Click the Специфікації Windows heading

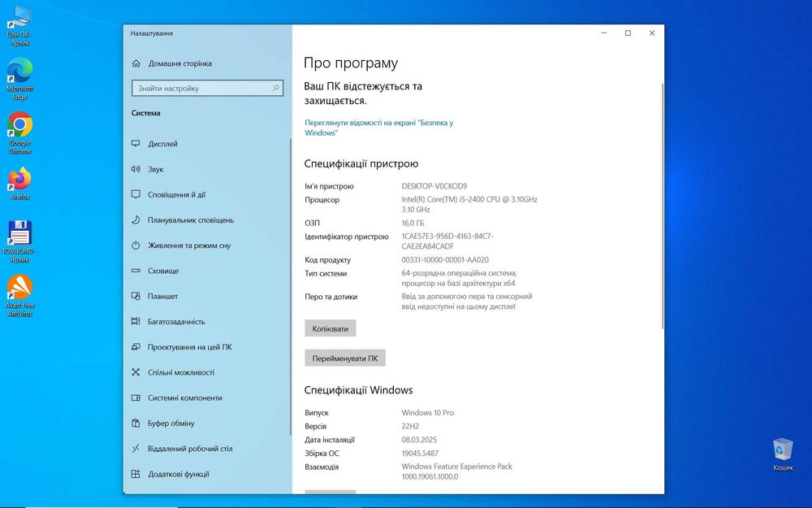tap(358, 390)
